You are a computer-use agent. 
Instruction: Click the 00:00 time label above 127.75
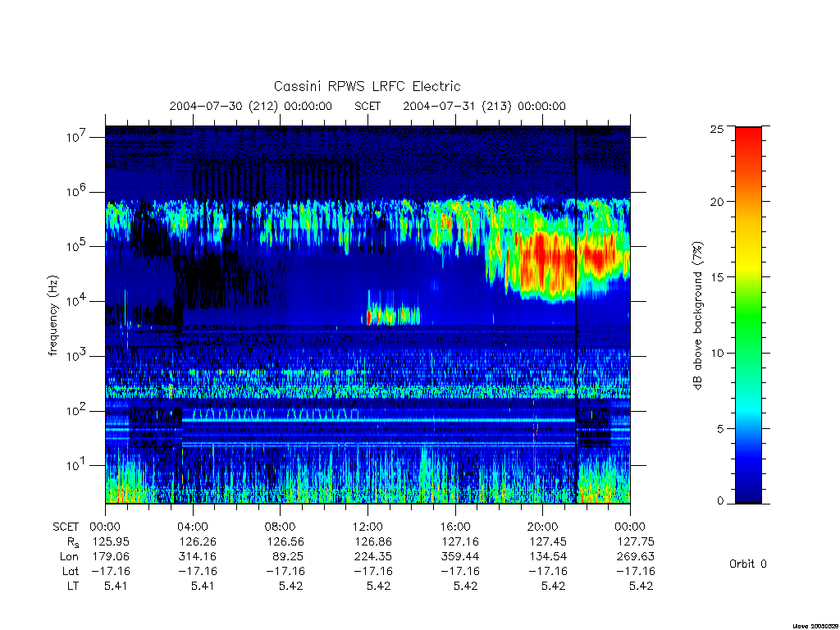tap(631, 527)
